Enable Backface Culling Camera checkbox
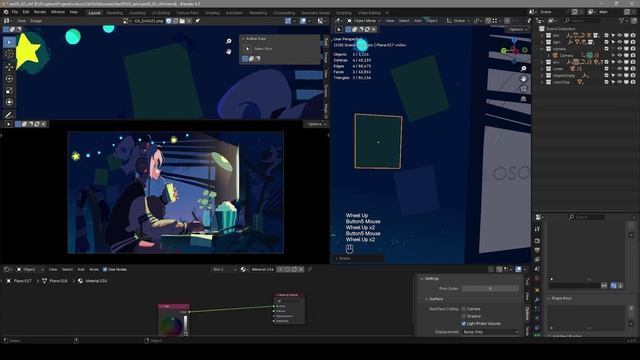Screen dimensions: 640x360 (x=464, y=309)
